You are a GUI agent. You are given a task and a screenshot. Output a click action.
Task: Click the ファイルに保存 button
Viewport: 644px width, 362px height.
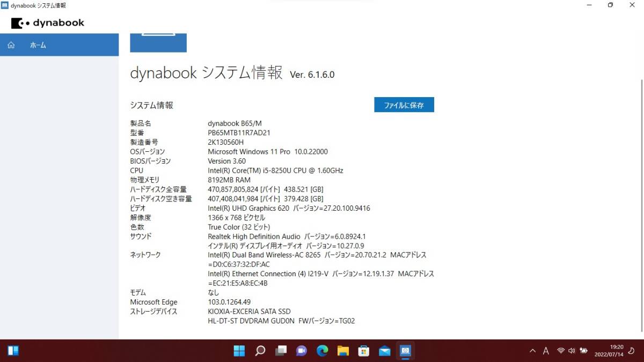pyautogui.click(x=404, y=105)
